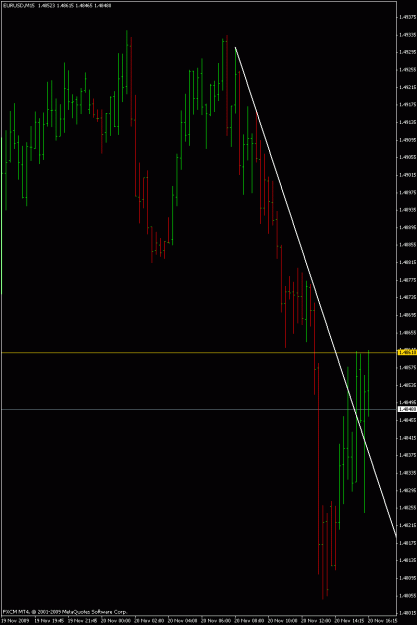Click the EURUSD,M15 chart title text
This screenshot has height=625, width=417.
17,6
